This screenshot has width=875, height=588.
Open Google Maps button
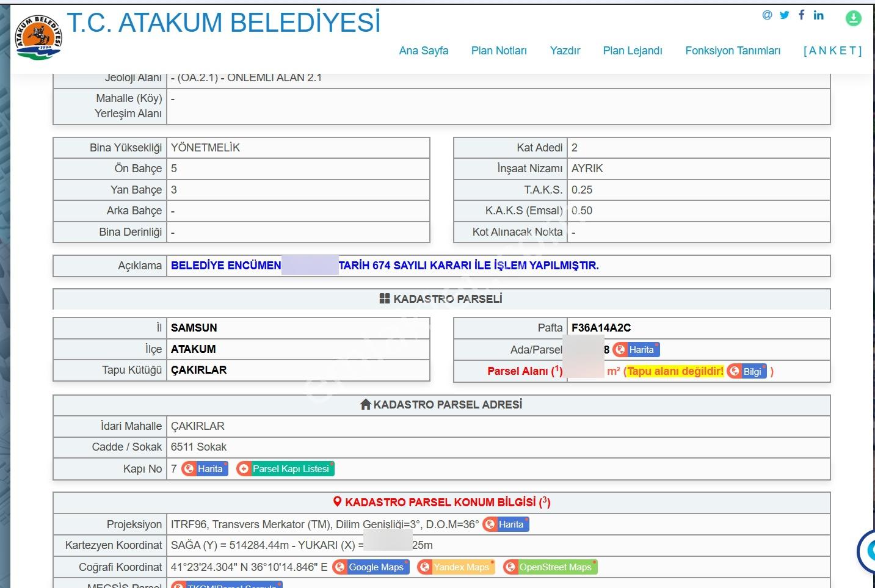click(371, 567)
